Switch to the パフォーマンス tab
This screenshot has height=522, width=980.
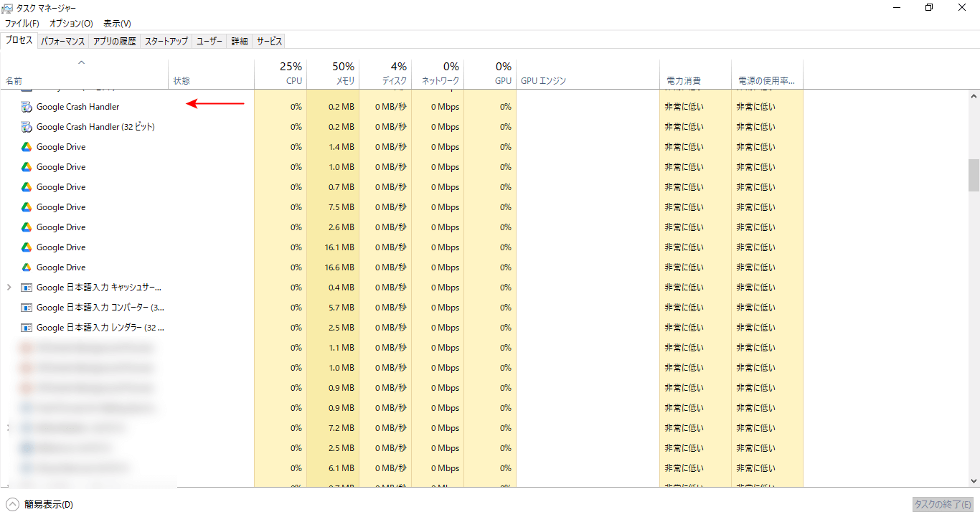tap(63, 42)
